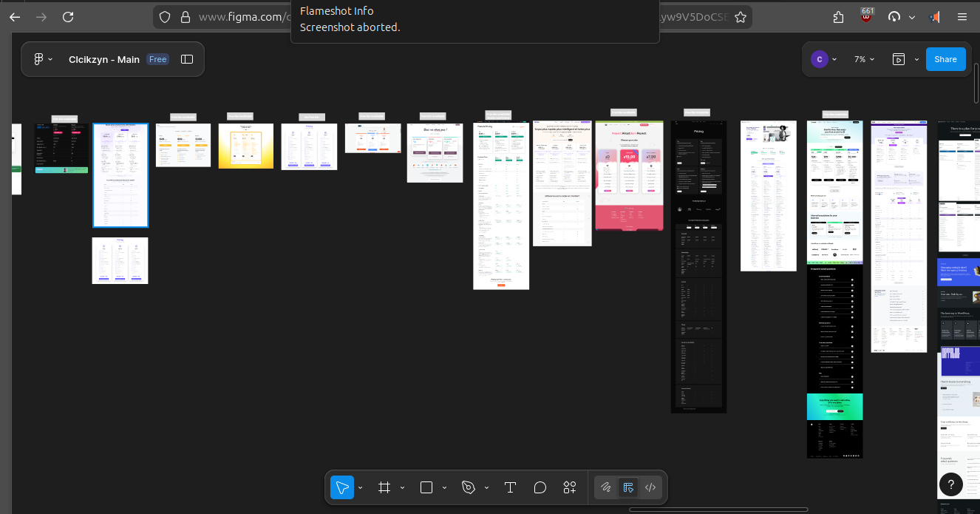980x514 pixels.
Task: Toggle Dev Mode code view
Action: point(650,487)
